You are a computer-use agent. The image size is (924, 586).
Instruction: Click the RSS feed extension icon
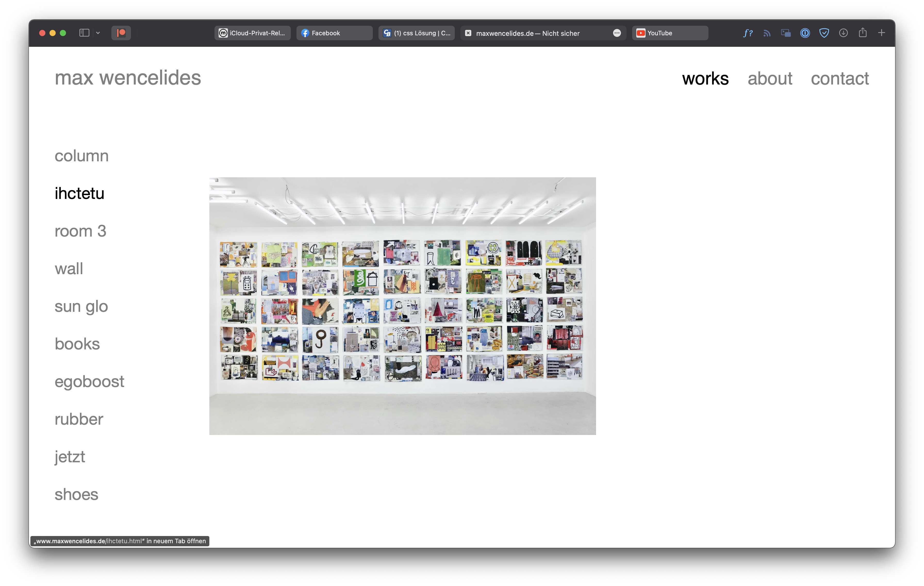point(767,33)
